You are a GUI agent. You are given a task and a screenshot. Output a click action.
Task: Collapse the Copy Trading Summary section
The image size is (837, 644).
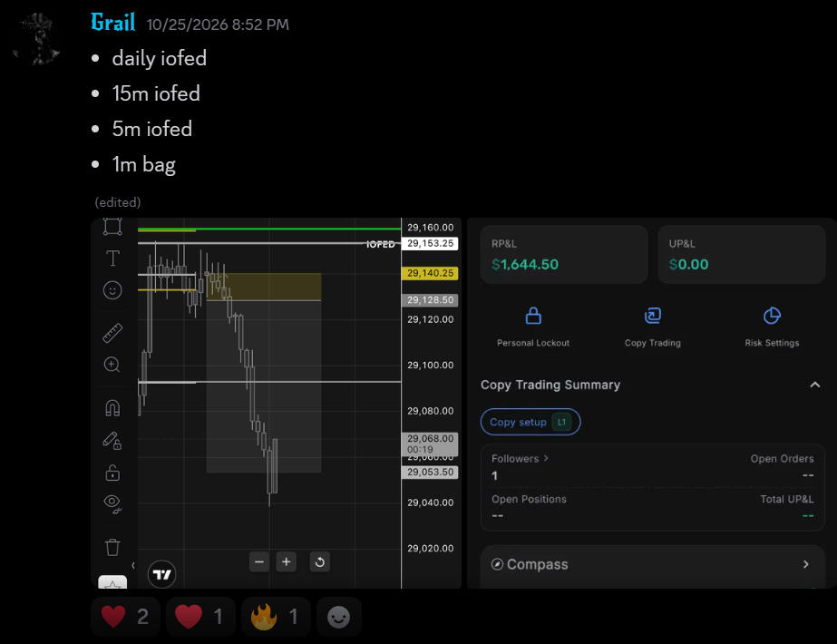814,385
